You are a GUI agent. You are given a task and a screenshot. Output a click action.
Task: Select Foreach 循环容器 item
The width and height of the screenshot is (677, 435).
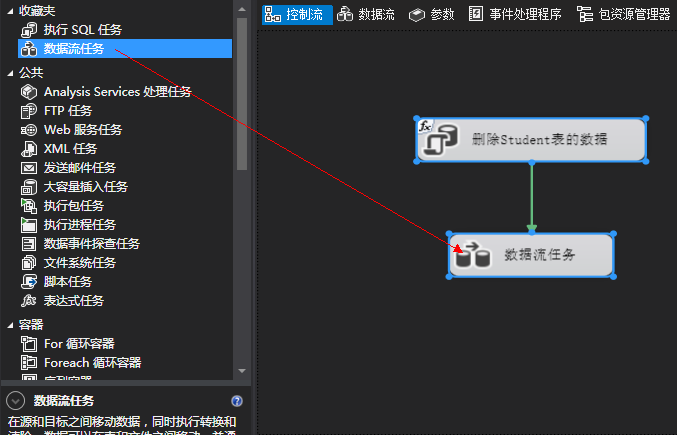tap(125, 363)
